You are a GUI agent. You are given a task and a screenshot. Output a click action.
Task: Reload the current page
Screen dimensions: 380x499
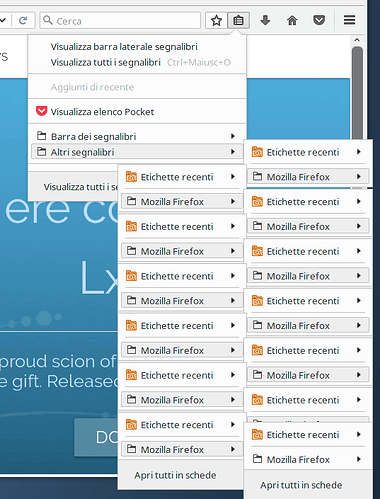(23, 21)
